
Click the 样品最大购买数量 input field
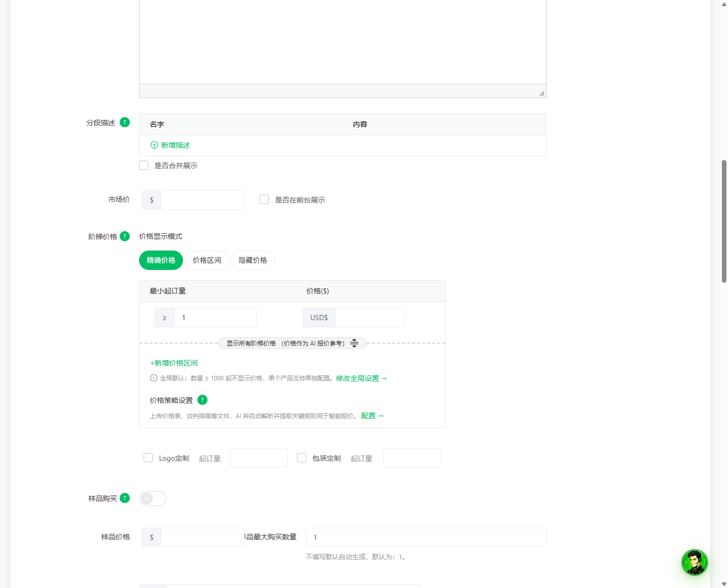tap(426, 537)
